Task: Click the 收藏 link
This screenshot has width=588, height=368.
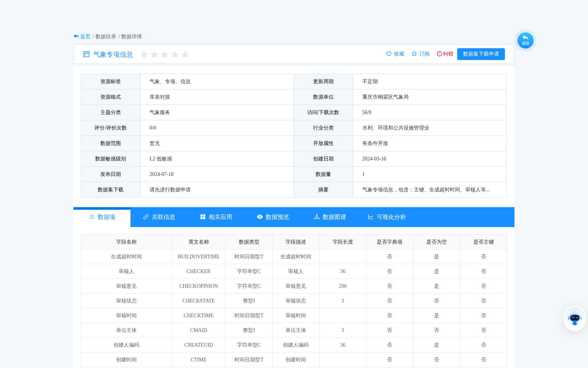Action: [399, 54]
